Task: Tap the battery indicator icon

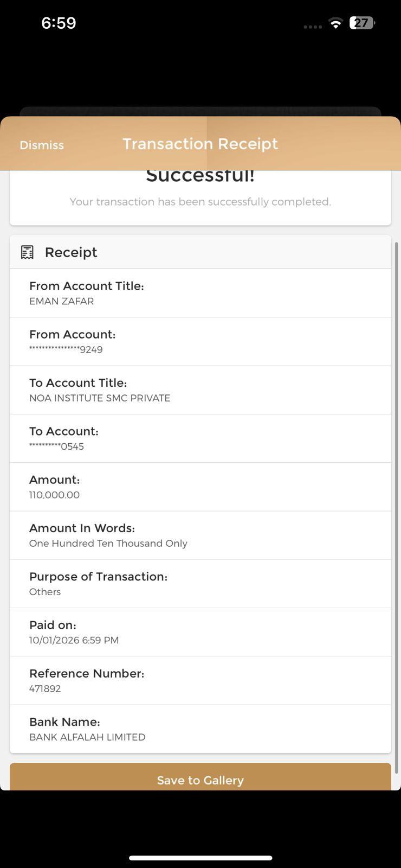Action: [x=362, y=23]
